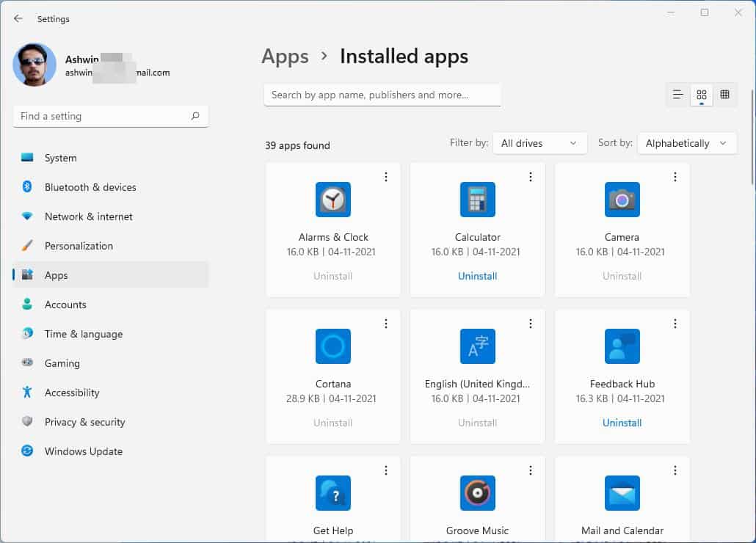Change the Sort by order dropdown

tap(687, 143)
